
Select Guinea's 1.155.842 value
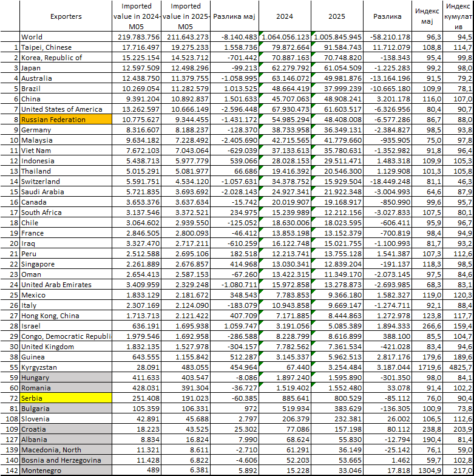coord(186,357)
